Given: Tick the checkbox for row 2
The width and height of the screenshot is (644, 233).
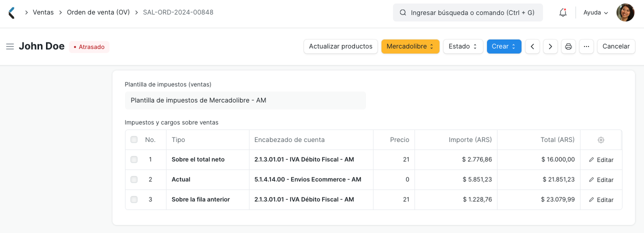Looking at the screenshot, I should pos(134,179).
